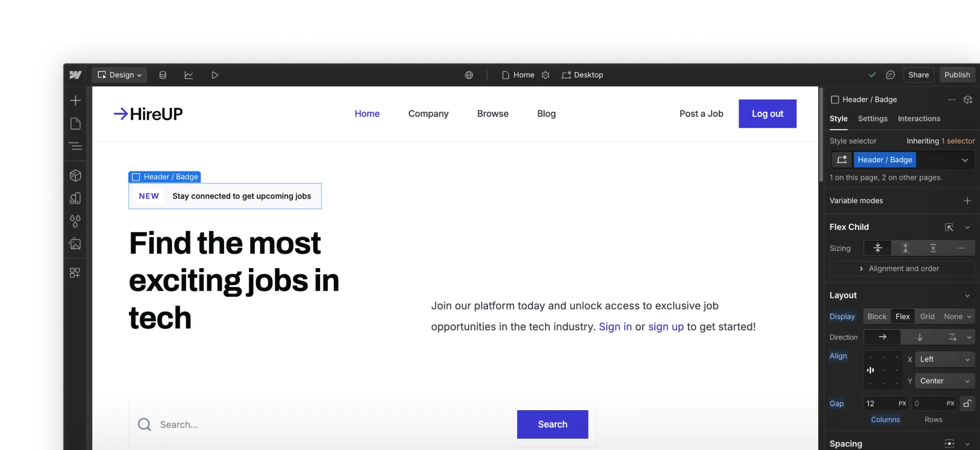Switch to the Settings tab

click(872, 119)
